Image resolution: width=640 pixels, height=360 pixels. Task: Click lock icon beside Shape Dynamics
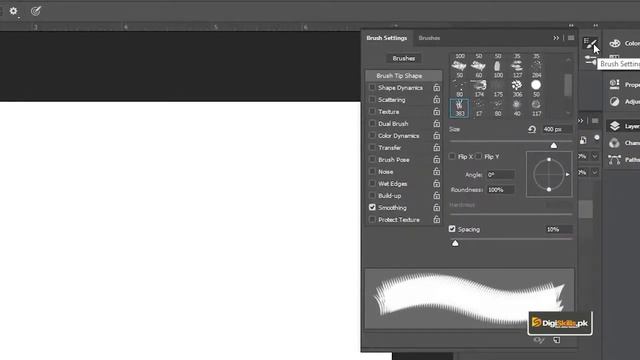436,87
